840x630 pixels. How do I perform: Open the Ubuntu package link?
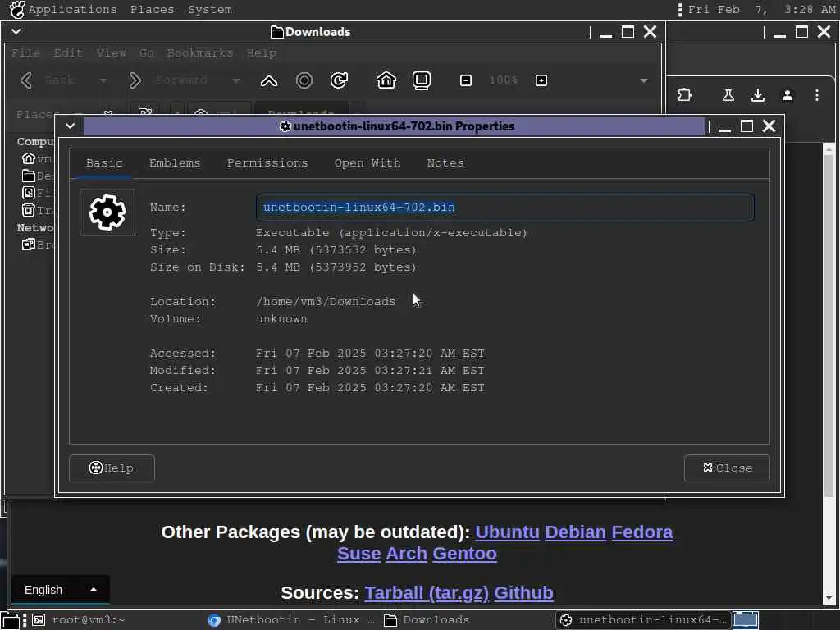pos(507,532)
